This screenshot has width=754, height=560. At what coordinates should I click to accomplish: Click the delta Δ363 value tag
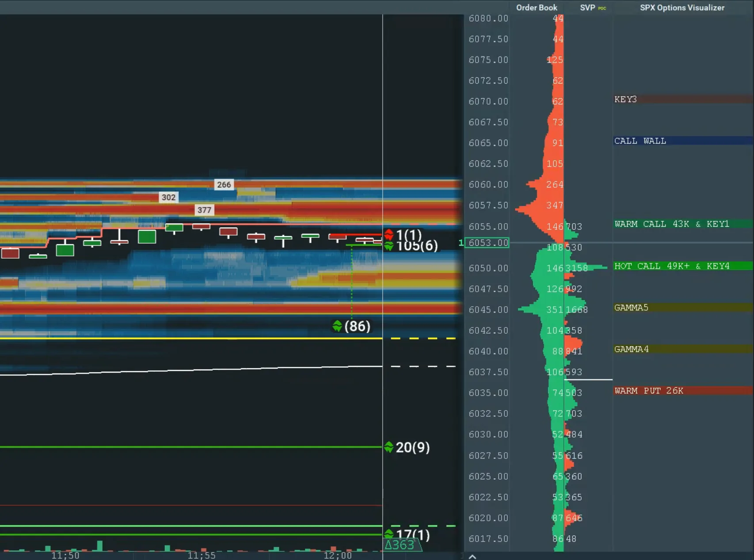click(x=402, y=545)
